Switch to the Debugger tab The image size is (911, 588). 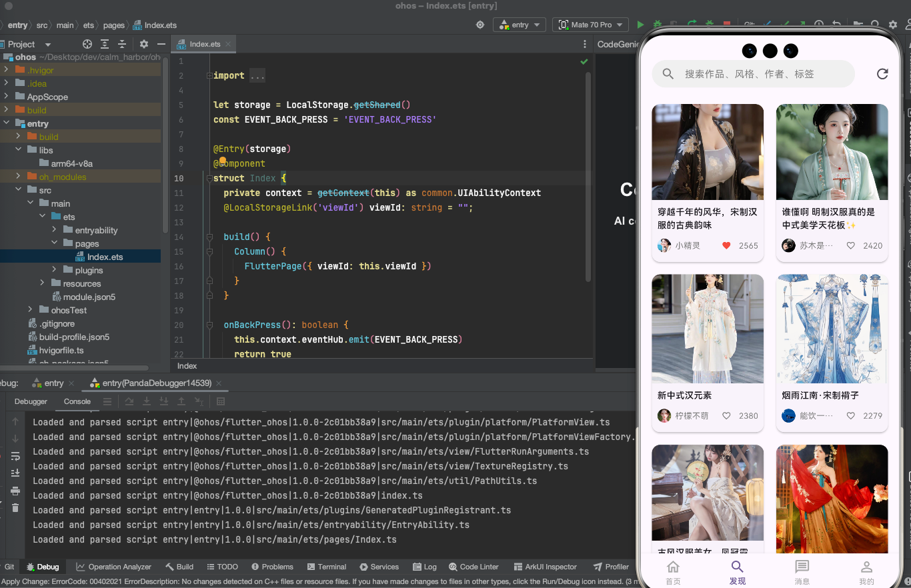coord(31,401)
